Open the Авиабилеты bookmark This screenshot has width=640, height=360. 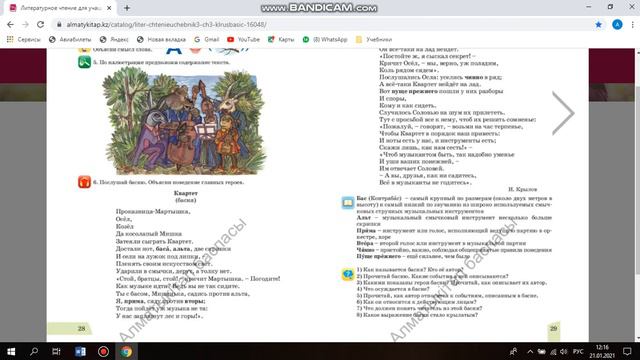70,40
